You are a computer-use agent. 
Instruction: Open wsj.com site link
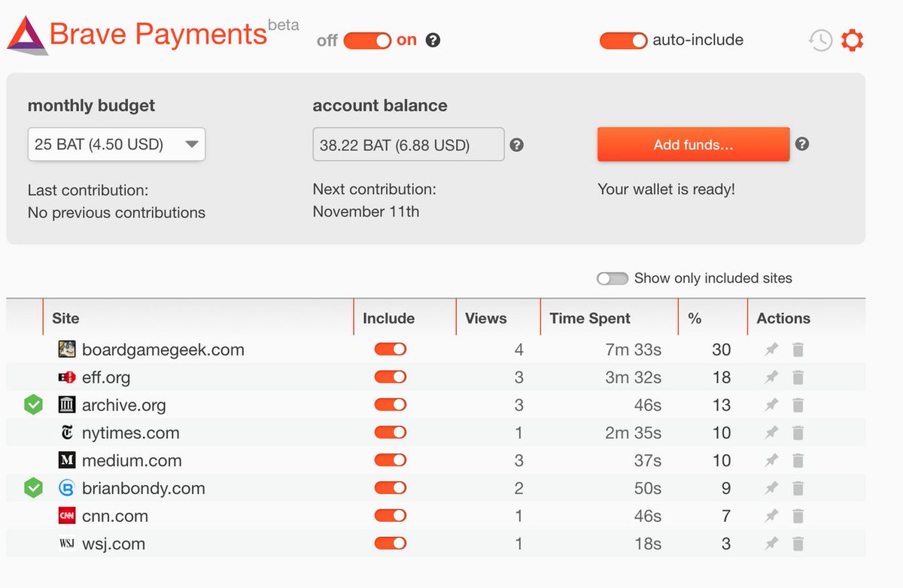click(114, 544)
